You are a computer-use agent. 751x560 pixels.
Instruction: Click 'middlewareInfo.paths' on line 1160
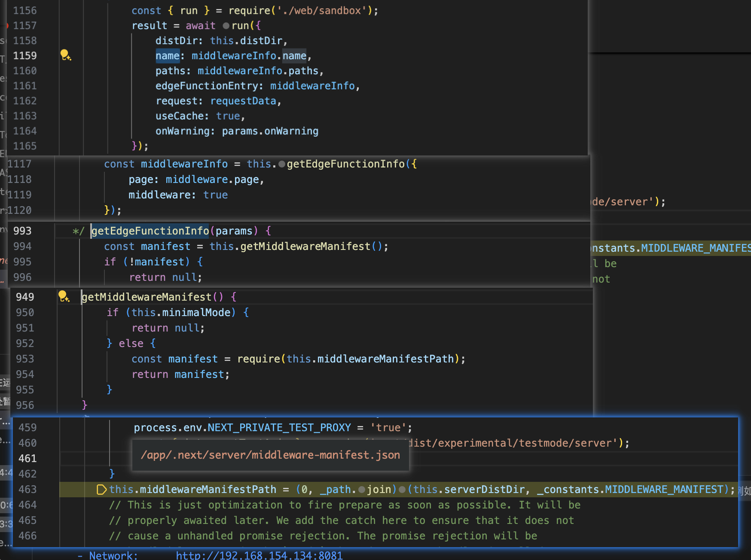click(x=258, y=71)
